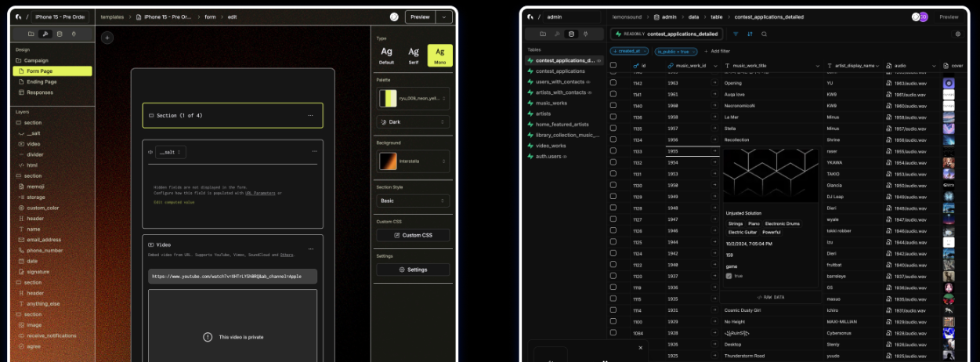The height and width of the screenshot is (362, 980).
Task: Open the __salt field selector dropdown
Action: tap(170, 152)
